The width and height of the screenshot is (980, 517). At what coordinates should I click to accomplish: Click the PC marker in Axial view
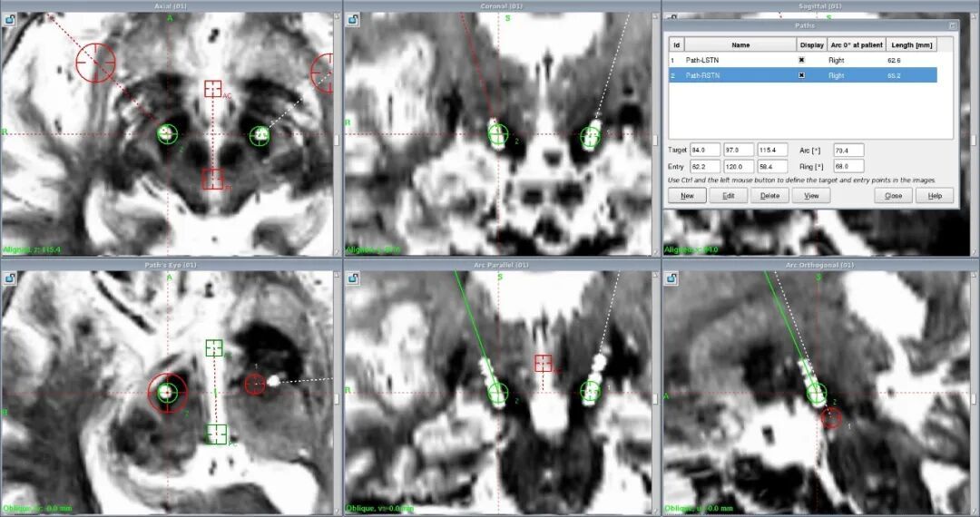click(212, 179)
